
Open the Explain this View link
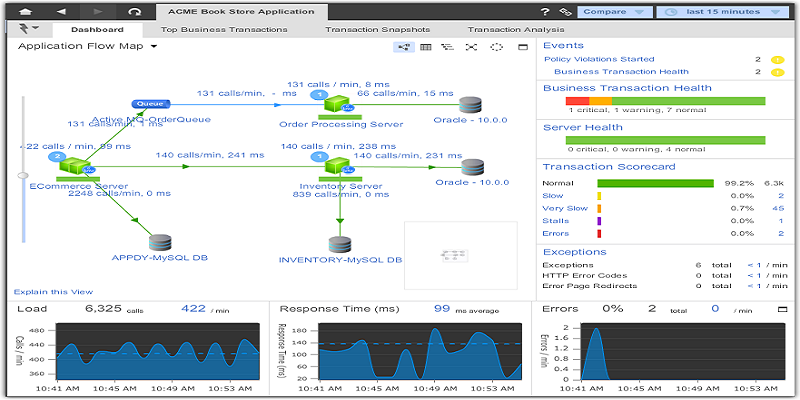54,292
